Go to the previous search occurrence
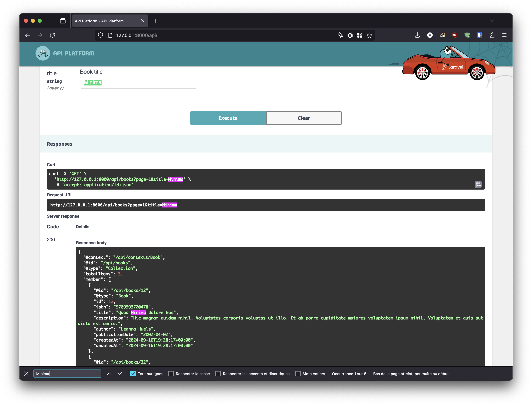Image resolution: width=532 pixels, height=406 pixels. click(109, 374)
